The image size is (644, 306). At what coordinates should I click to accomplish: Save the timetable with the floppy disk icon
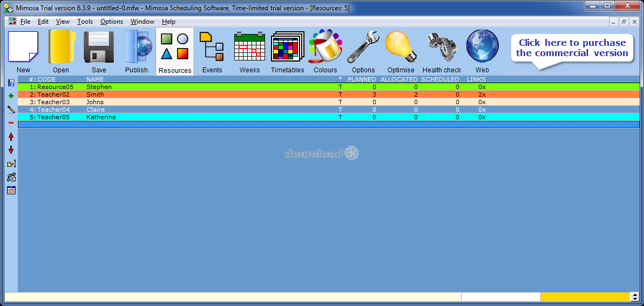(99, 47)
